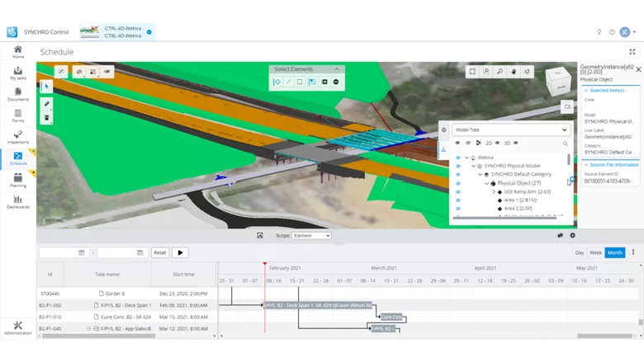The width and height of the screenshot is (644, 362).
Task: Click the view cube
Action: click(x=558, y=82)
